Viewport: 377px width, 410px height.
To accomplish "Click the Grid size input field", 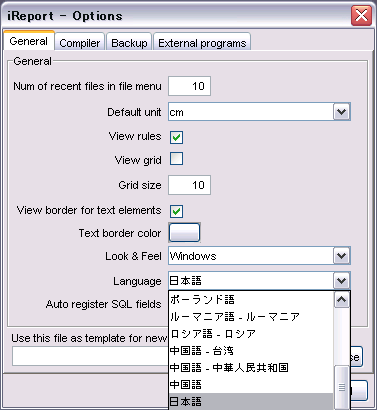I will pos(189,185).
